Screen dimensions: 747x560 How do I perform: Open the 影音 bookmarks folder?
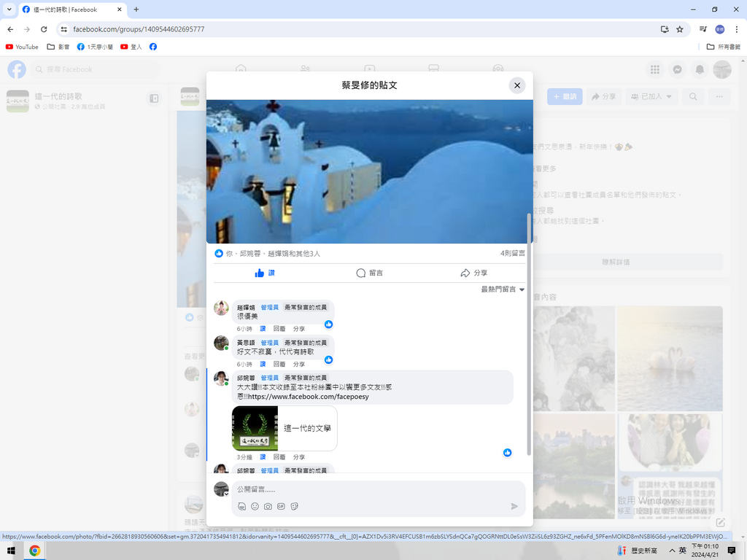(x=58, y=47)
